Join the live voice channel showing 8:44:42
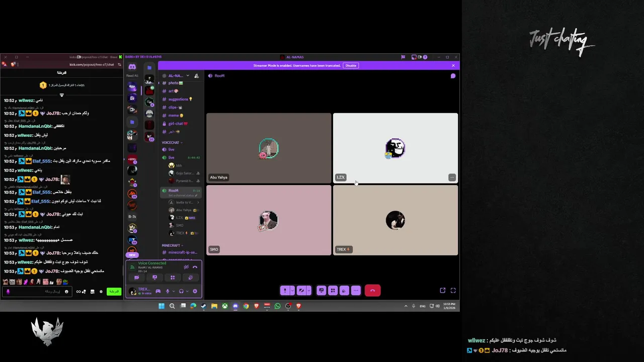This screenshot has height=362, width=644. pos(181,157)
